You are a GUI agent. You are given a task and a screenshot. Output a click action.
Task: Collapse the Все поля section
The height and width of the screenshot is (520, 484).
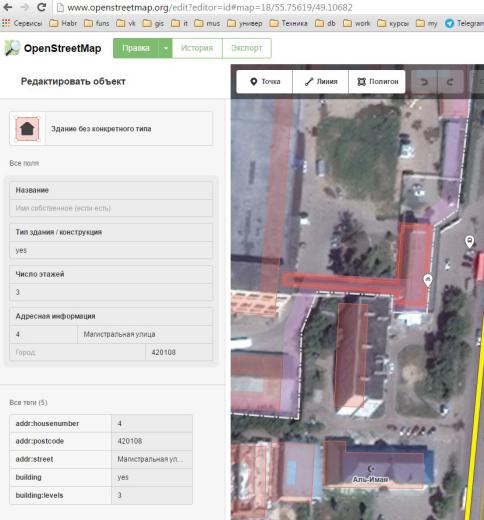click(24, 163)
